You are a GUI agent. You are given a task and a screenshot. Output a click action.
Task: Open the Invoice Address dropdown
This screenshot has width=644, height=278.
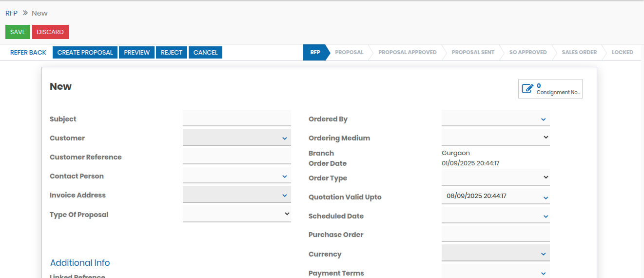(x=236, y=195)
